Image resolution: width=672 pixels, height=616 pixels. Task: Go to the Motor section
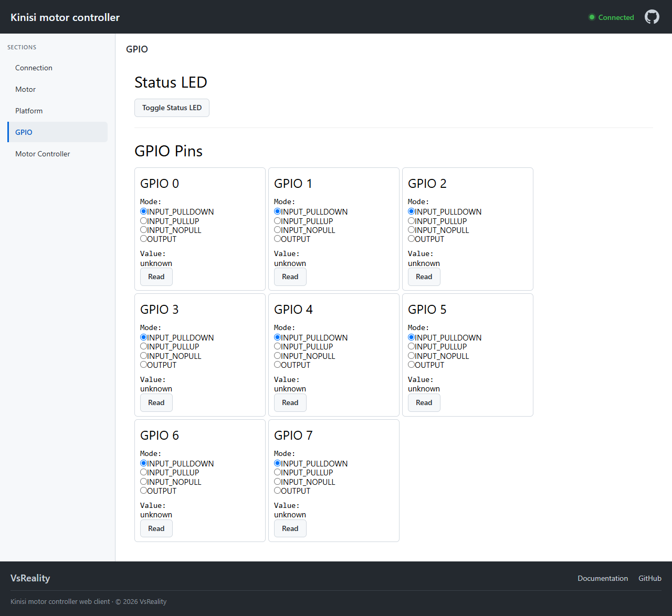(57, 89)
